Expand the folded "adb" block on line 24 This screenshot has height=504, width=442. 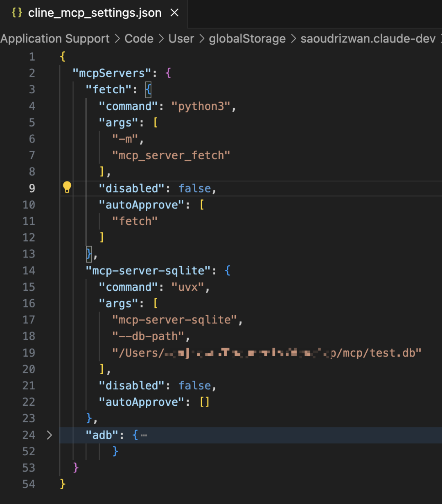[x=49, y=435]
